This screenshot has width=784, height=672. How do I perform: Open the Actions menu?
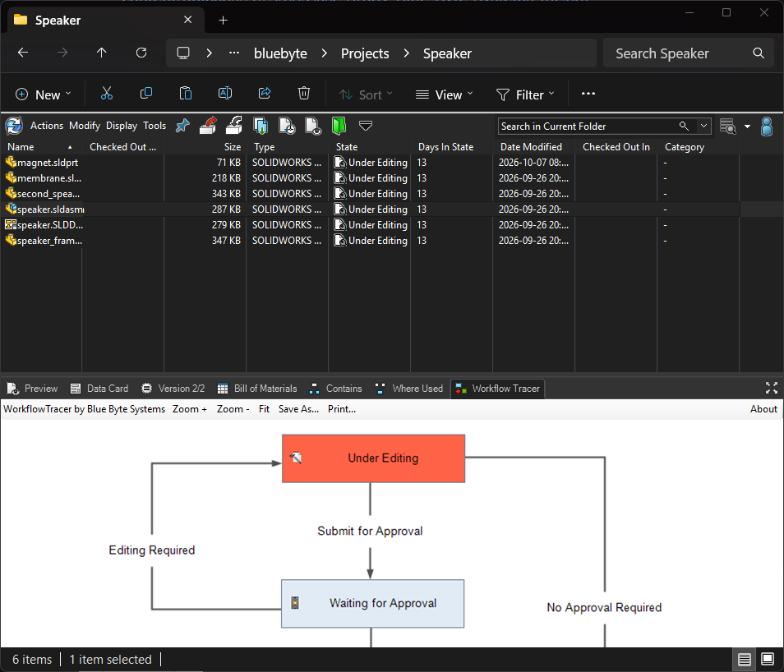tap(47, 126)
